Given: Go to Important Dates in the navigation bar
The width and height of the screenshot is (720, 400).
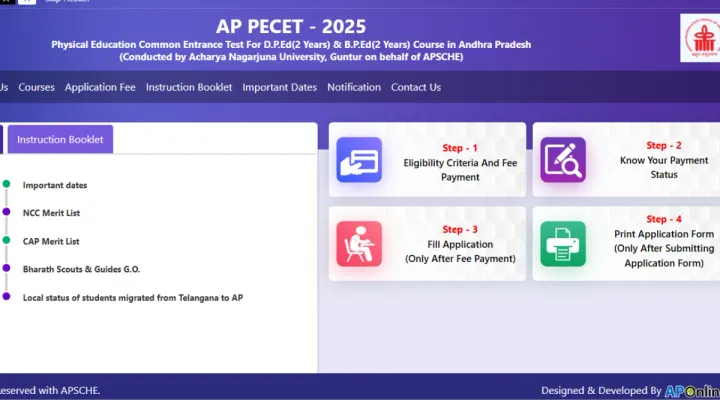Looking at the screenshot, I should (x=279, y=87).
